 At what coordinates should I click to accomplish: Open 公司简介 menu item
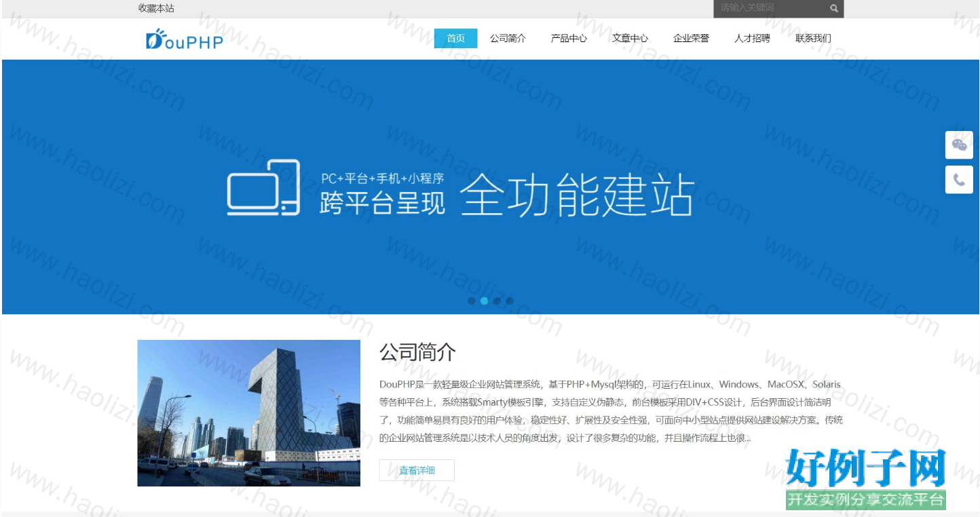tap(508, 39)
